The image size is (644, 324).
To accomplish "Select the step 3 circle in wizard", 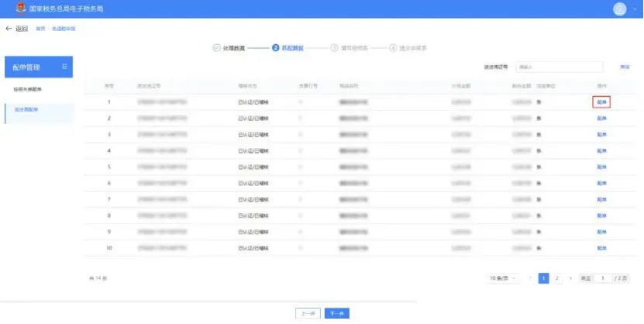I will [x=334, y=48].
